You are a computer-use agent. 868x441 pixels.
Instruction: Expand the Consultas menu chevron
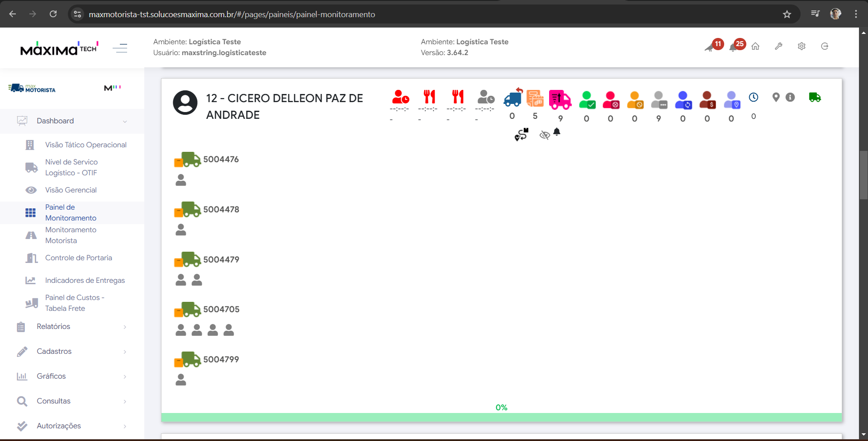click(125, 401)
